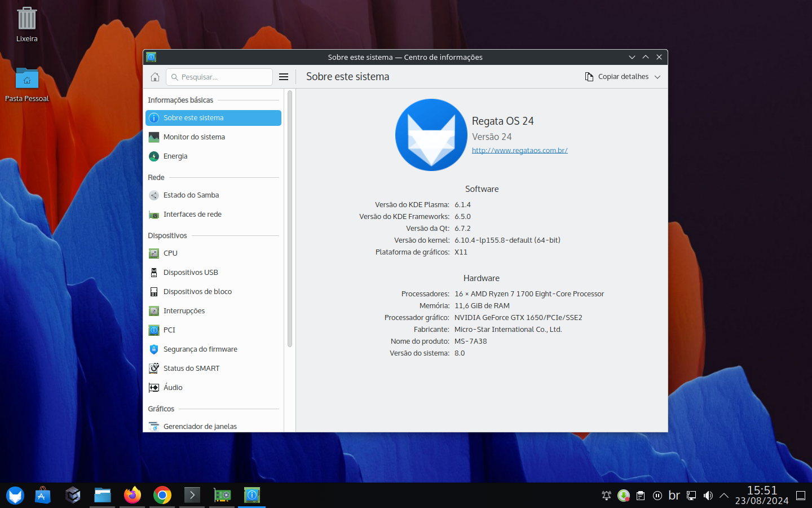Click the 'Dispositivos de bloco' drive icon
The image size is (812, 508).
[154, 292]
